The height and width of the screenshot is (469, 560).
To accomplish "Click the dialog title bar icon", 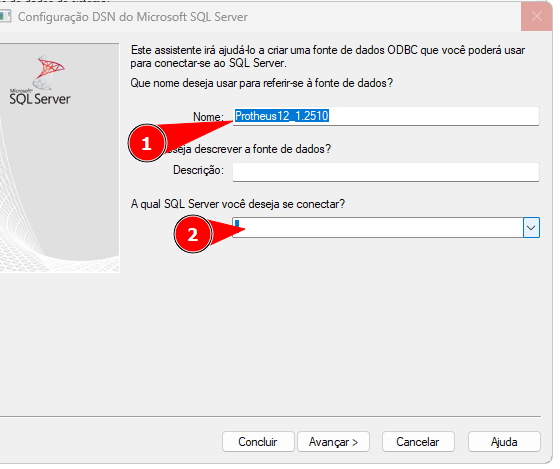I will coord(5,16).
